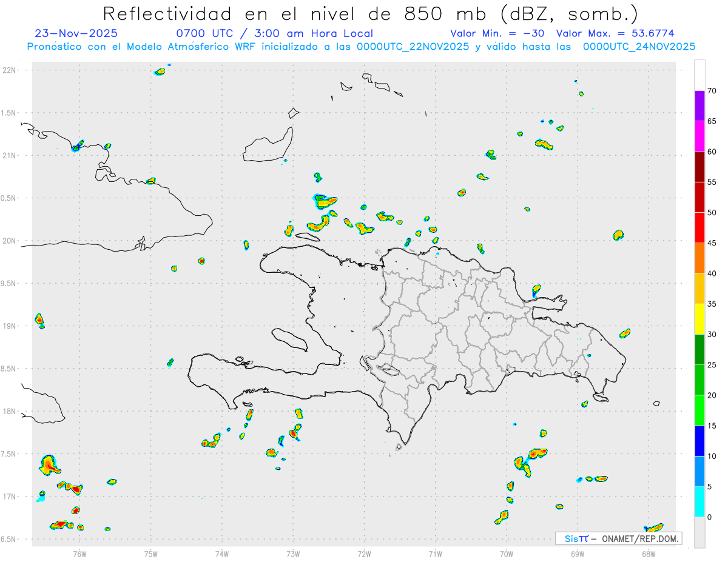Select the yellow 30–35 dBZ colorbar segment

(699, 319)
